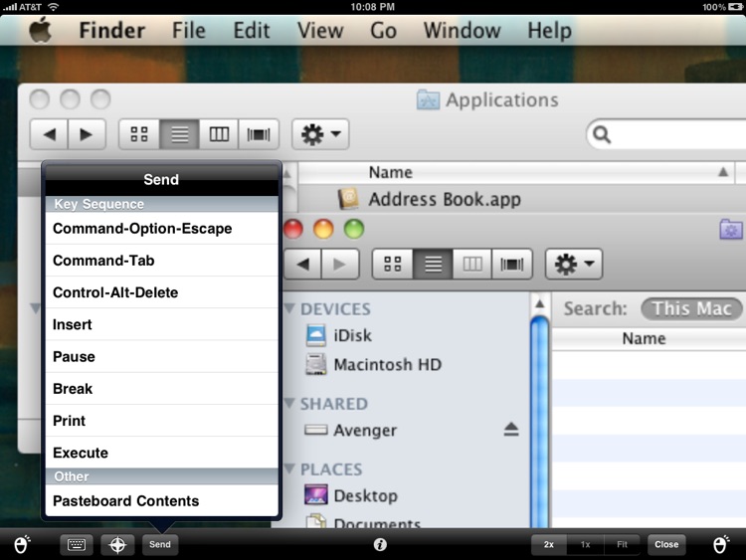The image size is (746, 560).
Task: Collapse the PLACES sidebar section
Action: [x=289, y=469]
